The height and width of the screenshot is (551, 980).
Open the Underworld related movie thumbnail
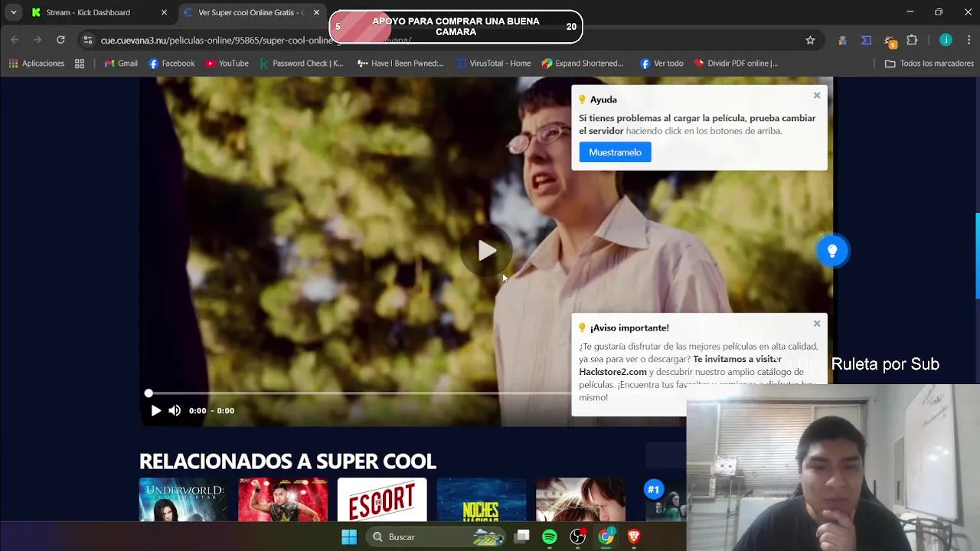point(183,500)
